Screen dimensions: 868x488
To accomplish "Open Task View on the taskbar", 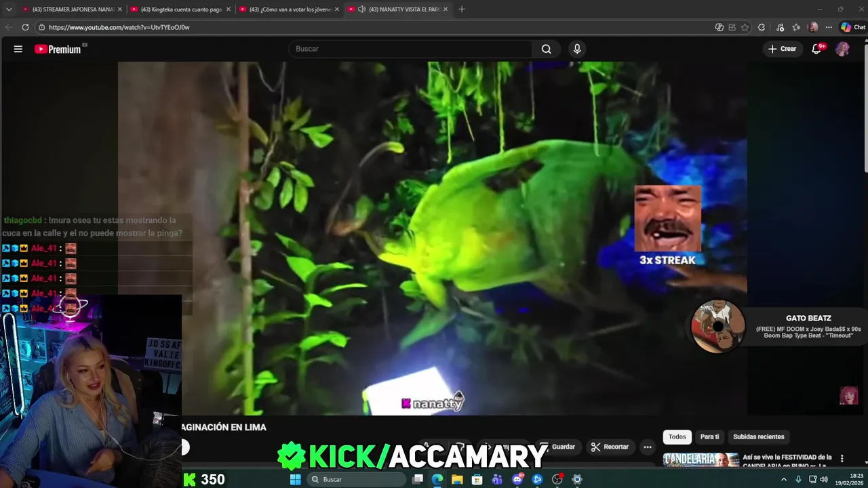I will [418, 479].
